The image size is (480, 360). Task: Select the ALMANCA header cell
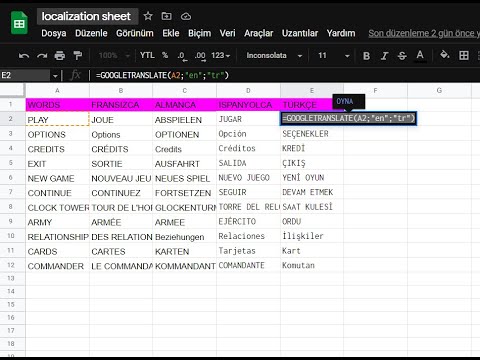click(x=185, y=105)
